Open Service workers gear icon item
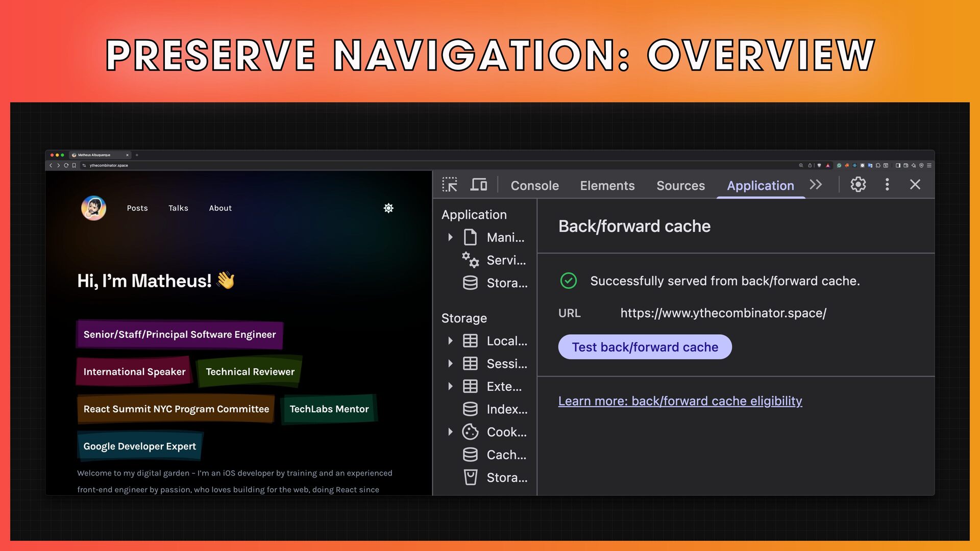The width and height of the screenshot is (980, 551). click(x=470, y=260)
